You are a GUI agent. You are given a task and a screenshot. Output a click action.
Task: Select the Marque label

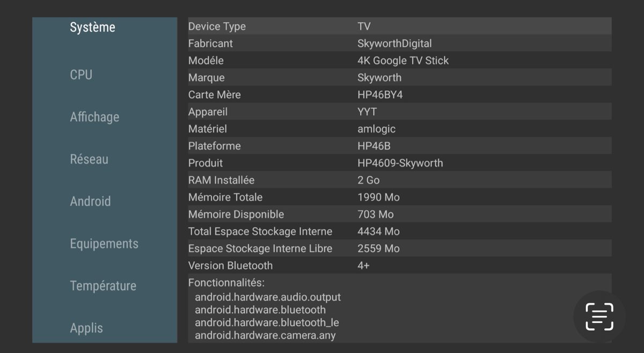[206, 78]
